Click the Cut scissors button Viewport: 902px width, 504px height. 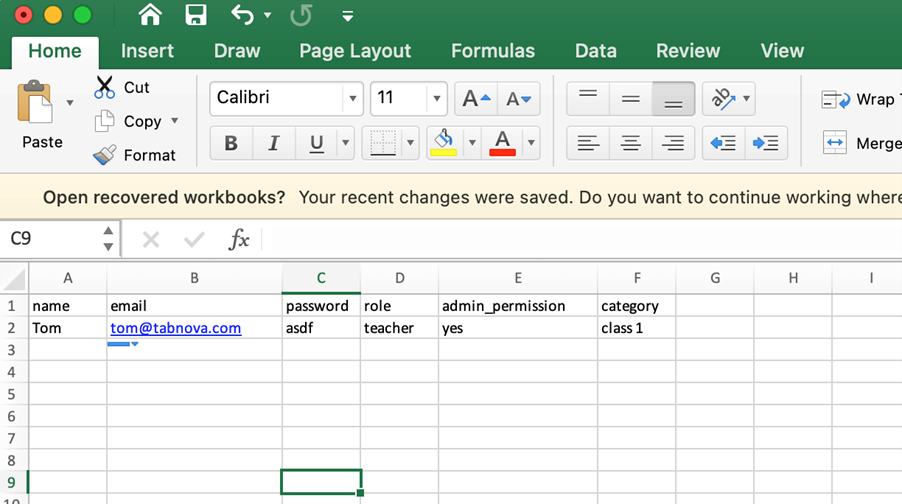(122, 87)
